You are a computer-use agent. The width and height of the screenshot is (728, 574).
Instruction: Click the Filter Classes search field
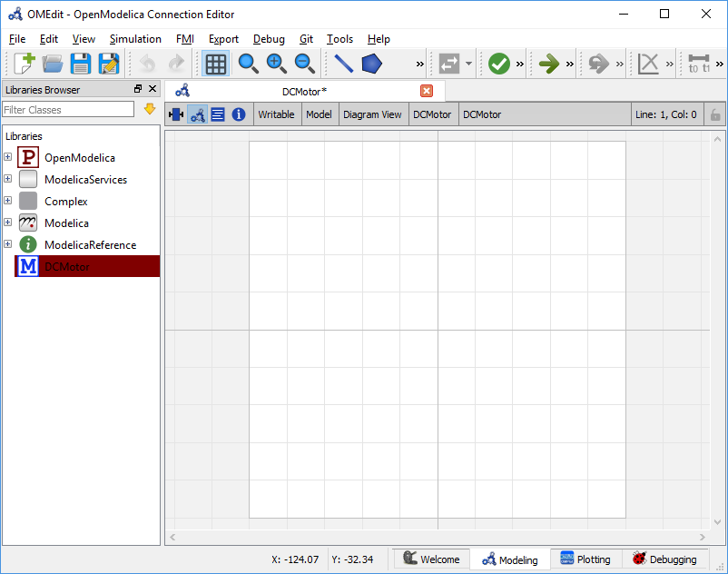click(x=69, y=110)
